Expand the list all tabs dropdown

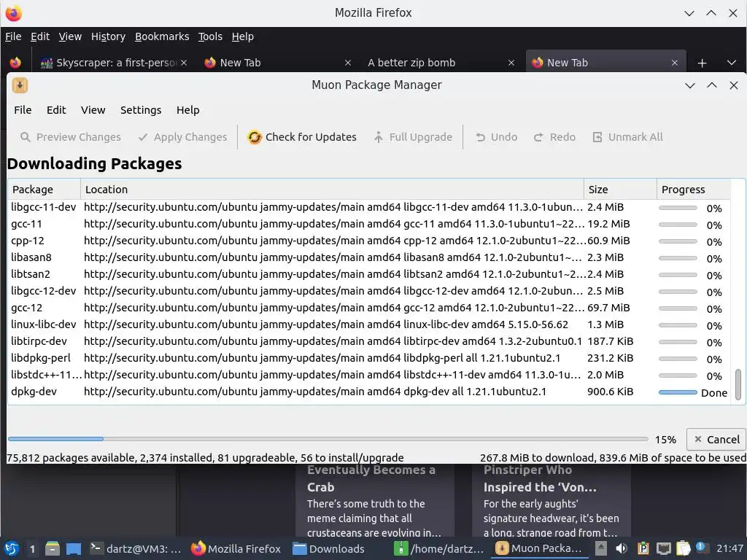point(732,63)
